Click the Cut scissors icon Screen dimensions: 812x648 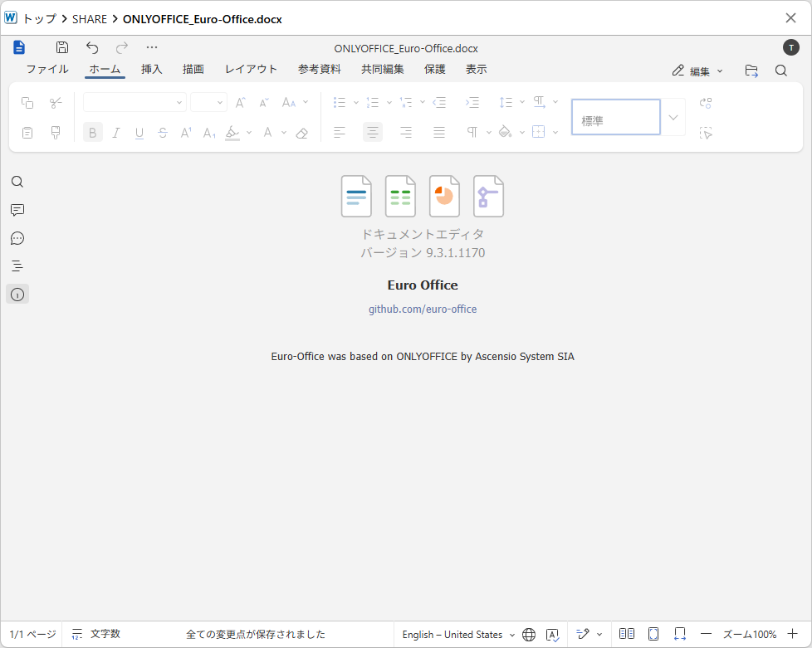click(56, 103)
